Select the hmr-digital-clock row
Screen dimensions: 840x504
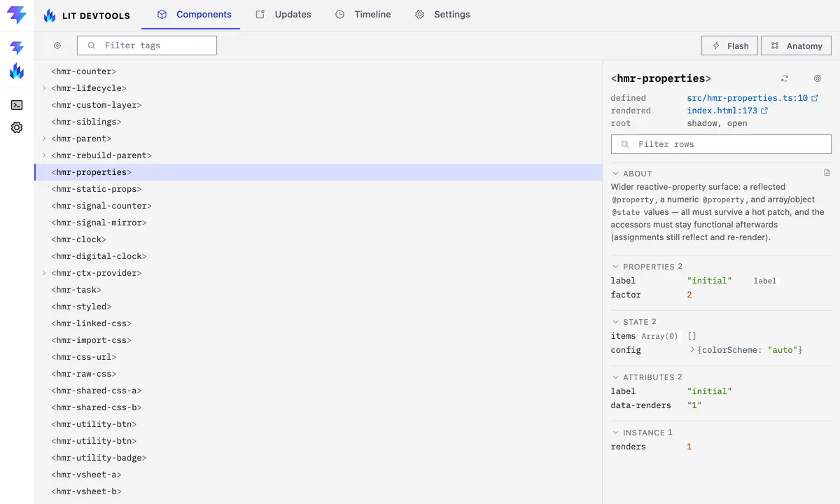pos(318,256)
